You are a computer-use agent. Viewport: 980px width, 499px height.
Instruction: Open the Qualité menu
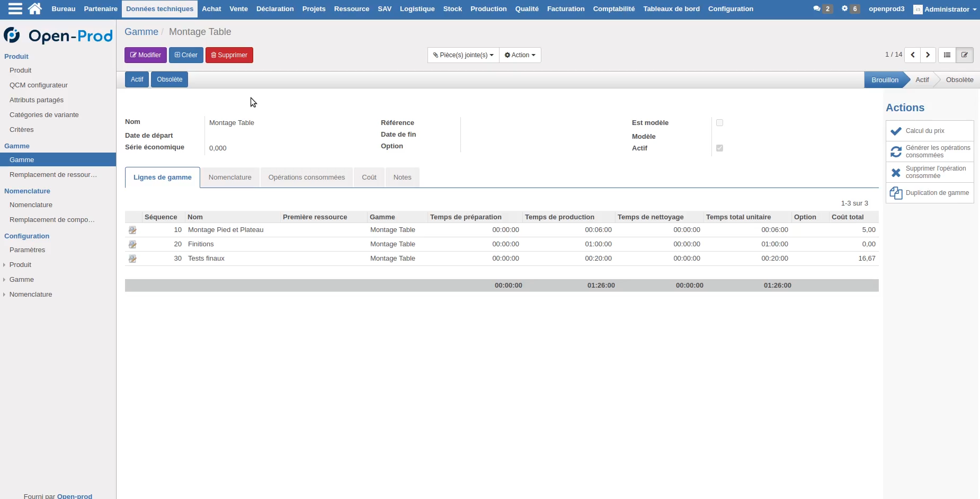click(527, 8)
